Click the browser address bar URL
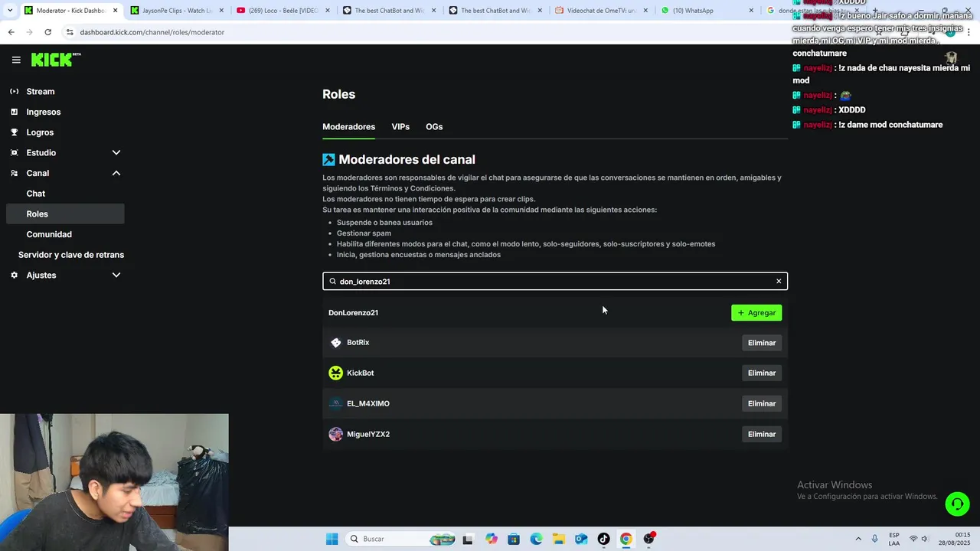The height and width of the screenshot is (551, 980). tap(152, 32)
